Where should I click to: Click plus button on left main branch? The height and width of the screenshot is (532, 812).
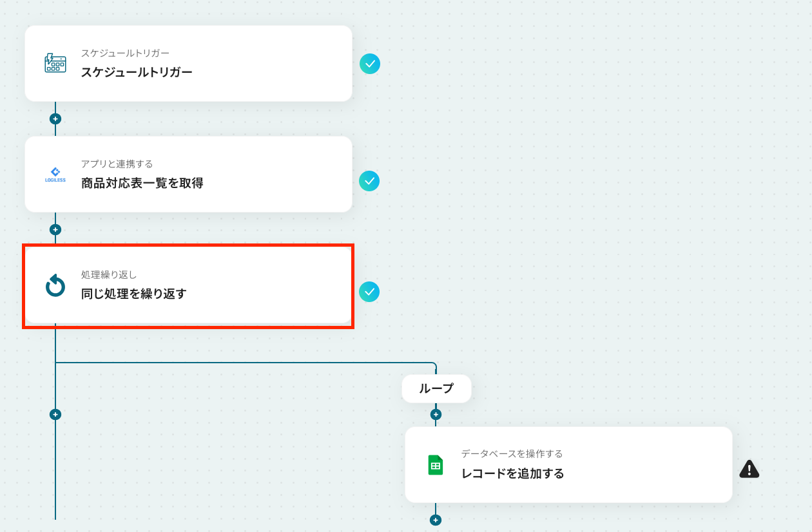click(x=55, y=414)
